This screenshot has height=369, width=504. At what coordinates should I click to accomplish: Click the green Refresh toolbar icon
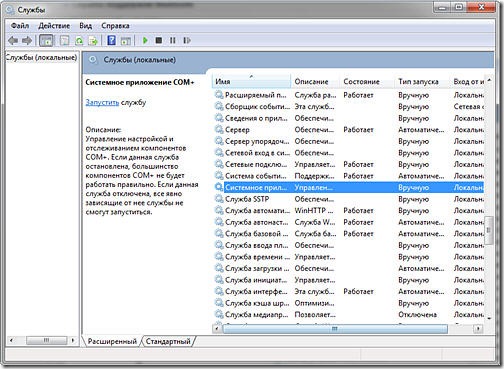click(79, 41)
